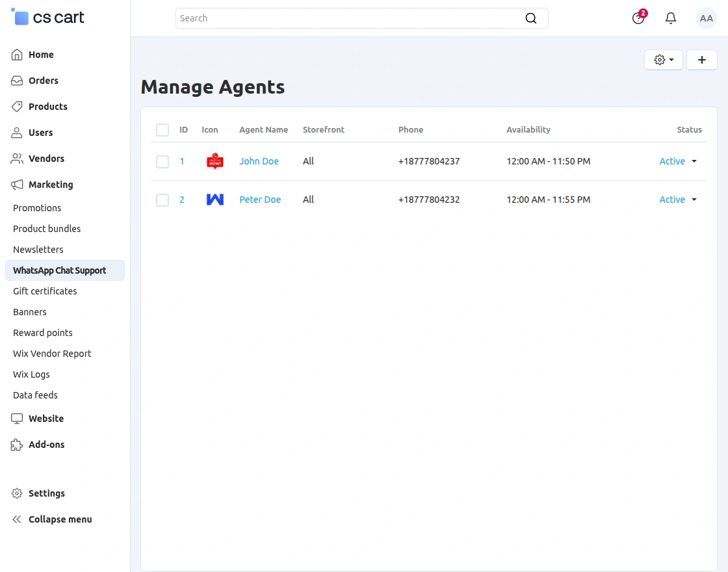Go to Data feeds submenu
728x572 pixels.
[35, 395]
